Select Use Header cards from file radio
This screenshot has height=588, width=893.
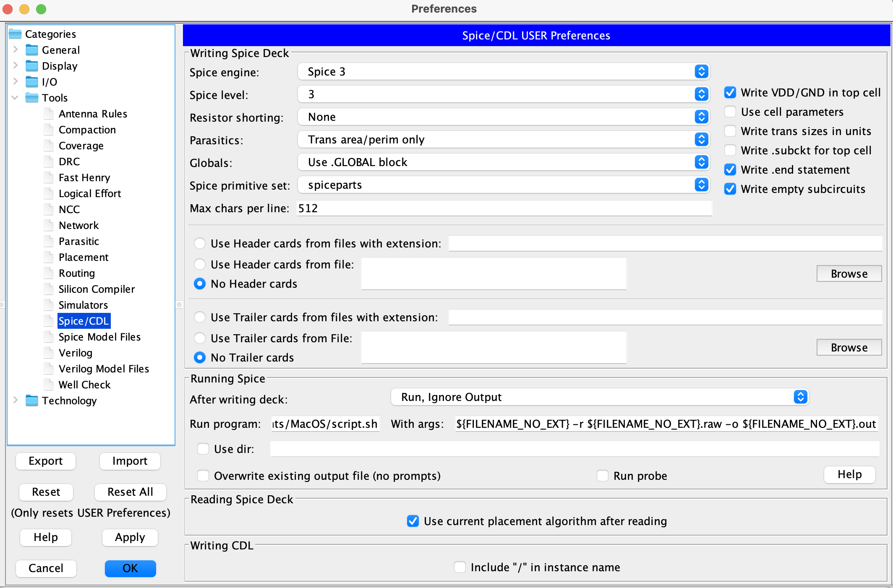pyautogui.click(x=200, y=265)
